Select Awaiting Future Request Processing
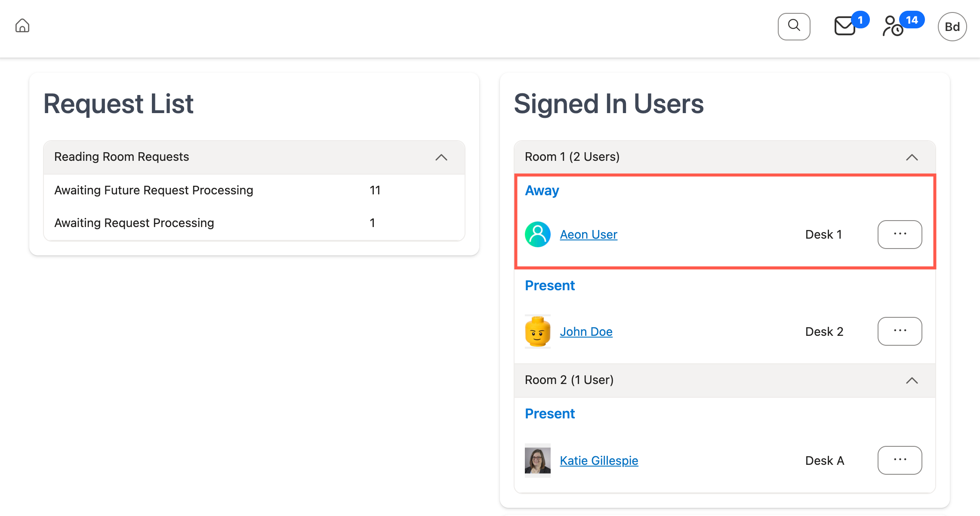The height and width of the screenshot is (516, 980). [x=154, y=190]
